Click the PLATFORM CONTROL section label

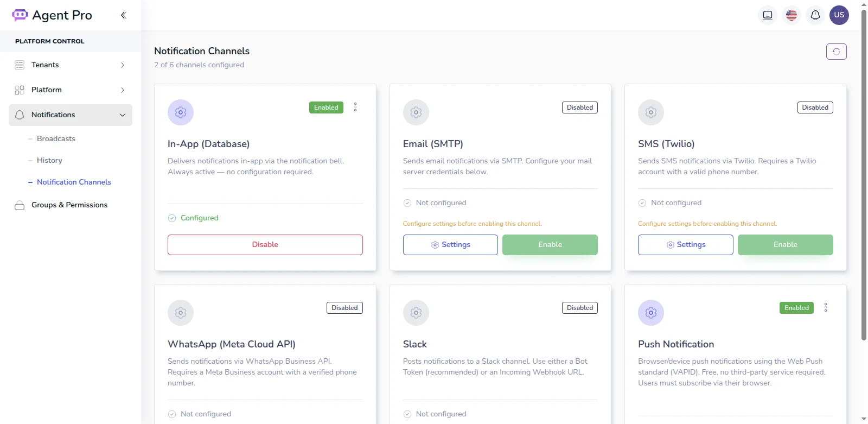50,41
